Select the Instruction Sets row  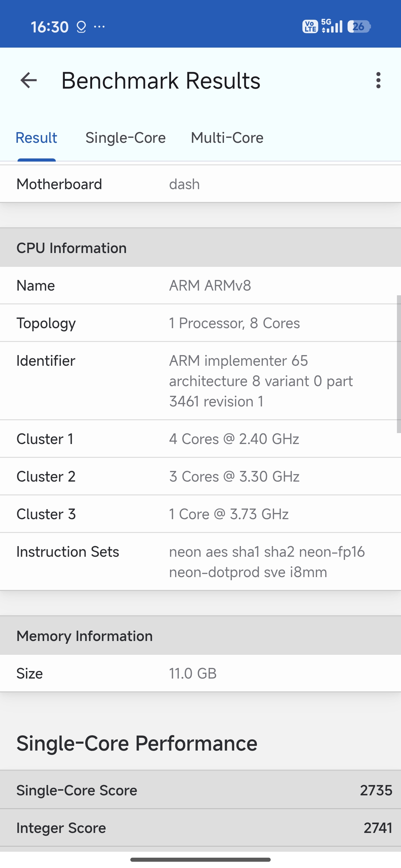tap(200, 562)
